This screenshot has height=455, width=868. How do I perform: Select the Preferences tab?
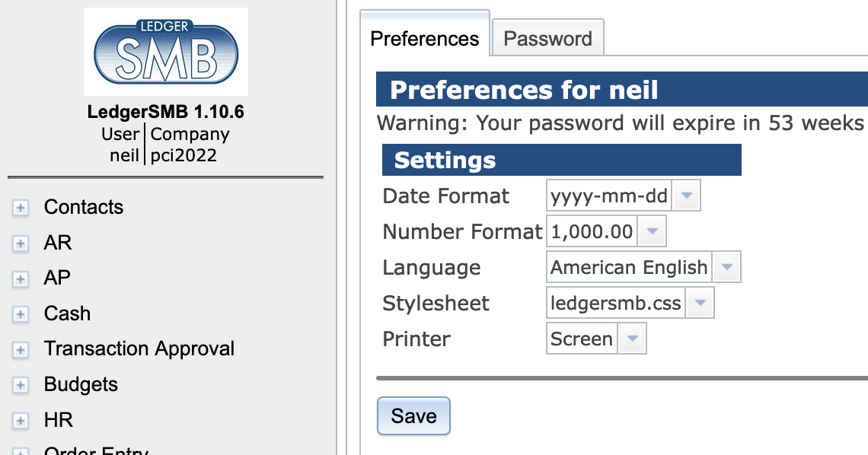click(x=424, y=37)
